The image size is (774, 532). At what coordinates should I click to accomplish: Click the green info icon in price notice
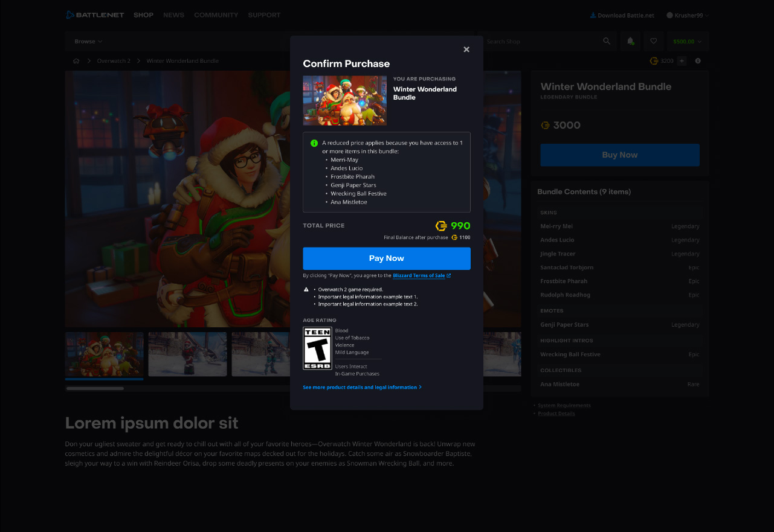click(x=314, y=143)
